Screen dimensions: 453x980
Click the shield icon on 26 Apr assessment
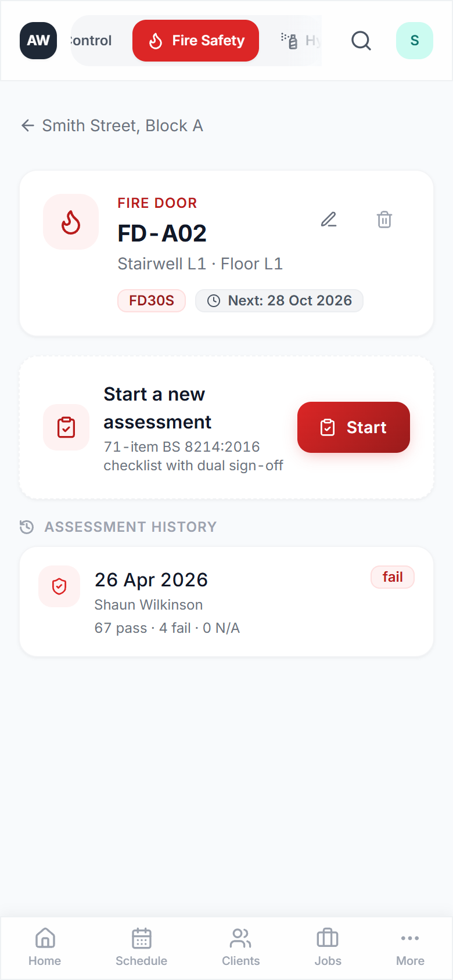(x=59, y=586)
